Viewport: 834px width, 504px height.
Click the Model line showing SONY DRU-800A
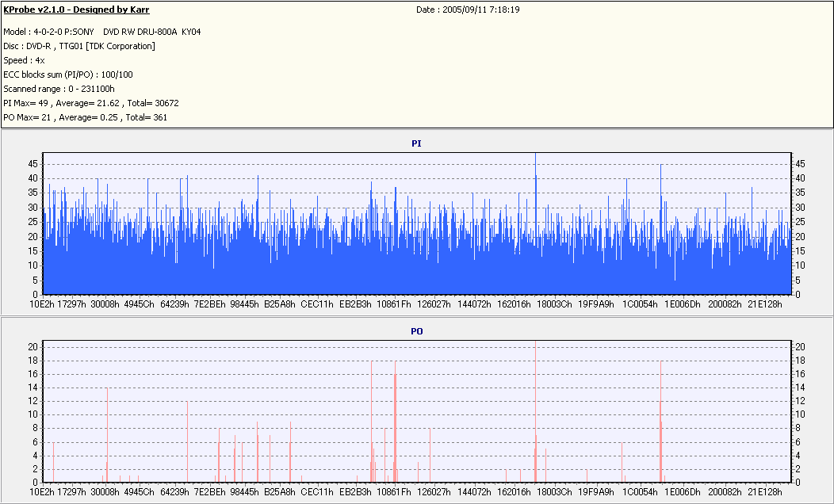[102, 32]
